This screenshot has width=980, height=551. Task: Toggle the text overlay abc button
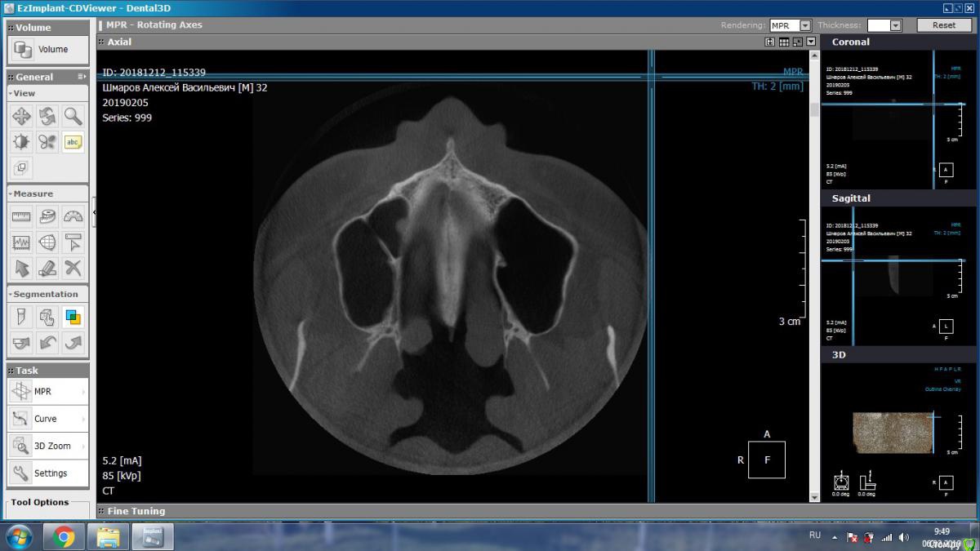coord(73,142)
